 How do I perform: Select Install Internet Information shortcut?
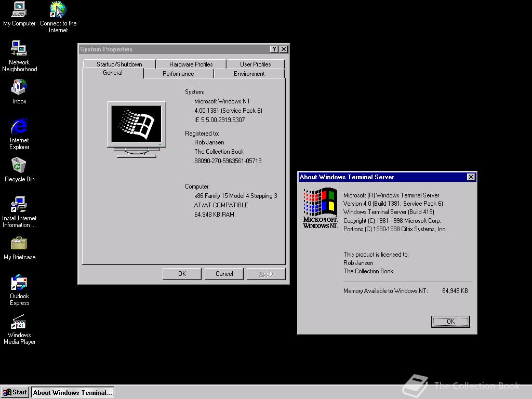(x=19, y=212)
